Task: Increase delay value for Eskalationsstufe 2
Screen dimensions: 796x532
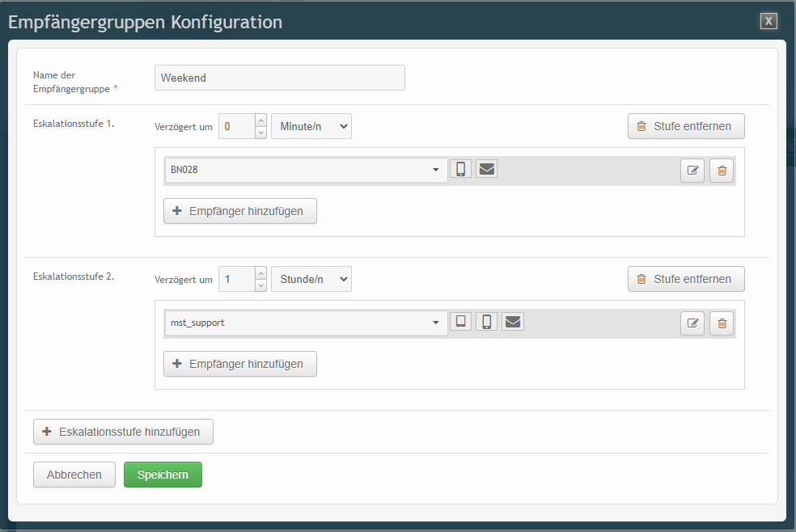Action: tap(261, 272)
